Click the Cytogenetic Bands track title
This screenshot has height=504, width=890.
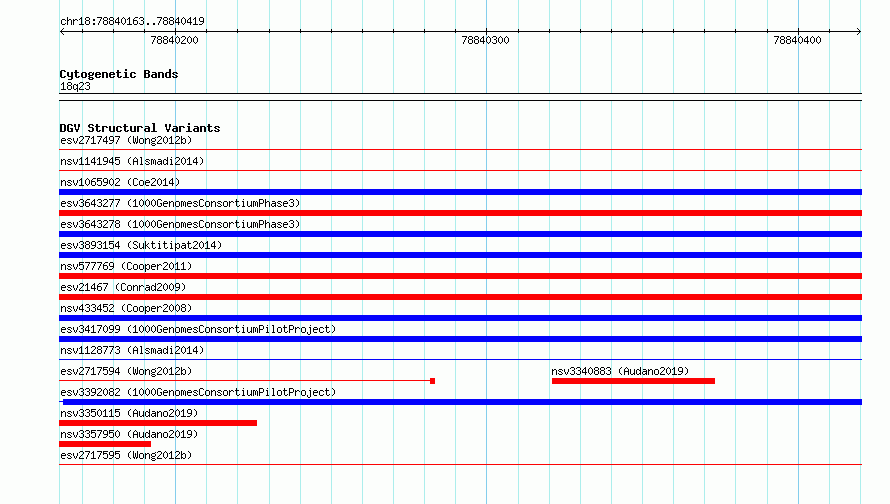pyautogui.click(x=119, y=74)
